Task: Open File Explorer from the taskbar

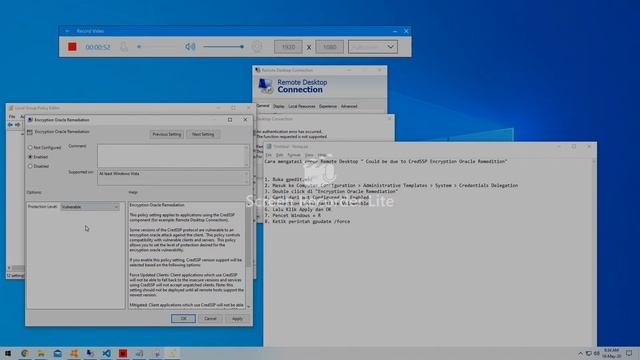Action: coord(41,353)
